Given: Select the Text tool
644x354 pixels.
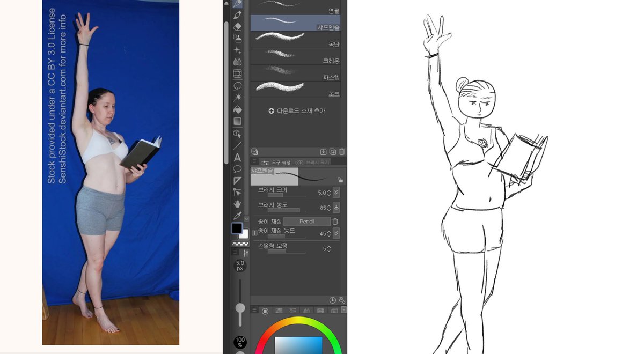Looking at the screenshot, I should pos(237,157).
